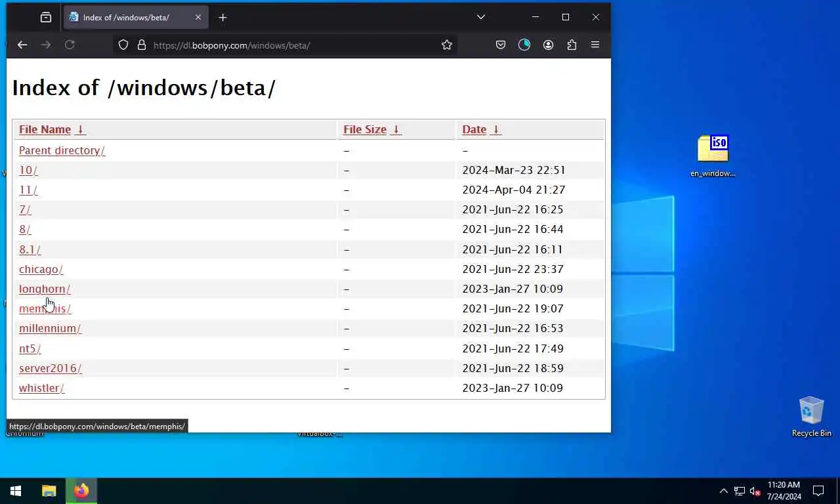
Task: Click the date 2021-Jun-22 23:37
Action: (513, 269)
